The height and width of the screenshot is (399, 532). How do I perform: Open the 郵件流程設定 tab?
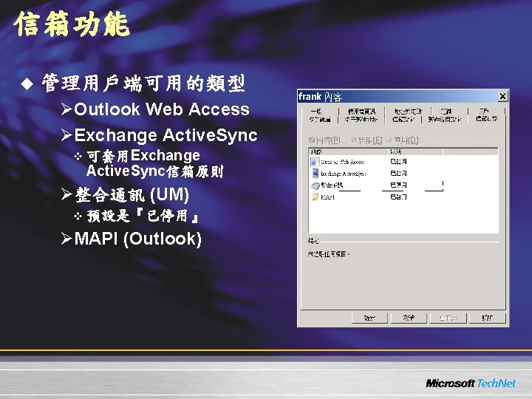[x=445, y=120]
